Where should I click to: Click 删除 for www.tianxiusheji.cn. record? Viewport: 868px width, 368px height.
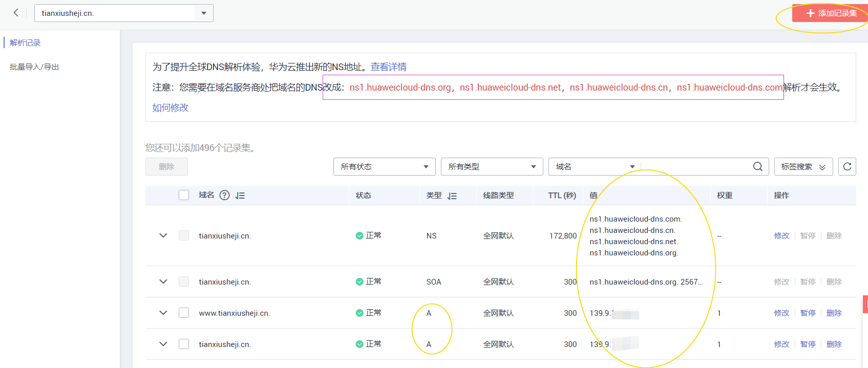coord(834,313)
